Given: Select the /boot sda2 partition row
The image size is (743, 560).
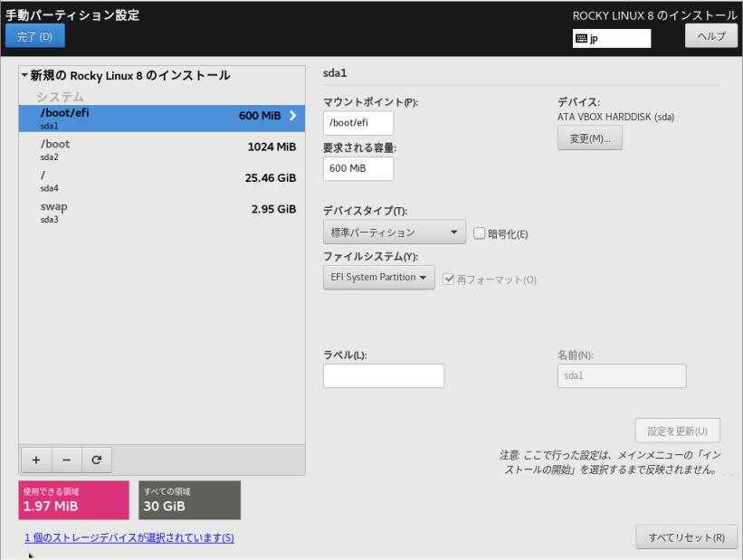Looking at the screenshot, I should [x=162, y=149].
